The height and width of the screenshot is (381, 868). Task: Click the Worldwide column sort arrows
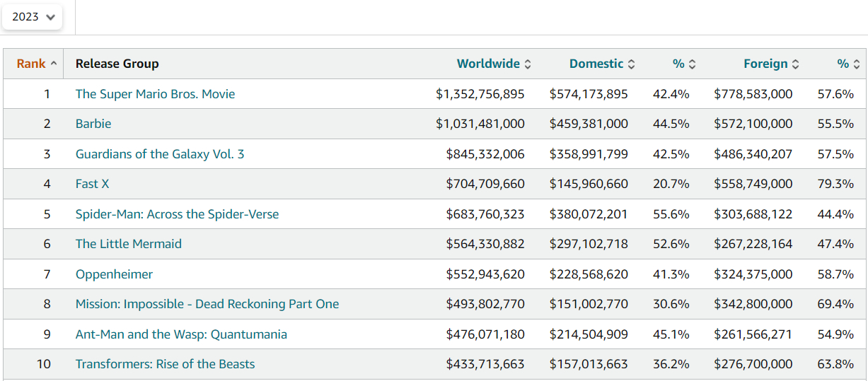tap(527, 64)
